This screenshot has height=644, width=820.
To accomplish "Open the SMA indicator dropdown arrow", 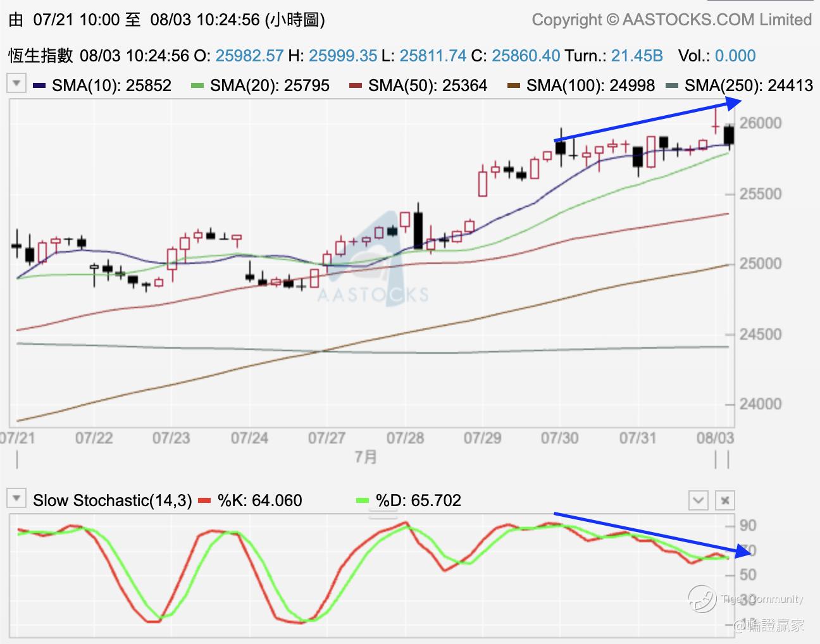I will coord(16,83).
